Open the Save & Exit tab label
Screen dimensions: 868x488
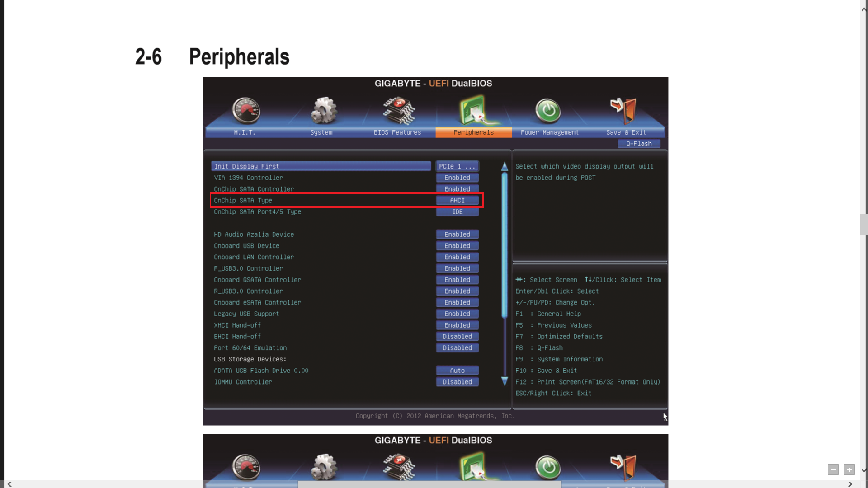point(626,132)
